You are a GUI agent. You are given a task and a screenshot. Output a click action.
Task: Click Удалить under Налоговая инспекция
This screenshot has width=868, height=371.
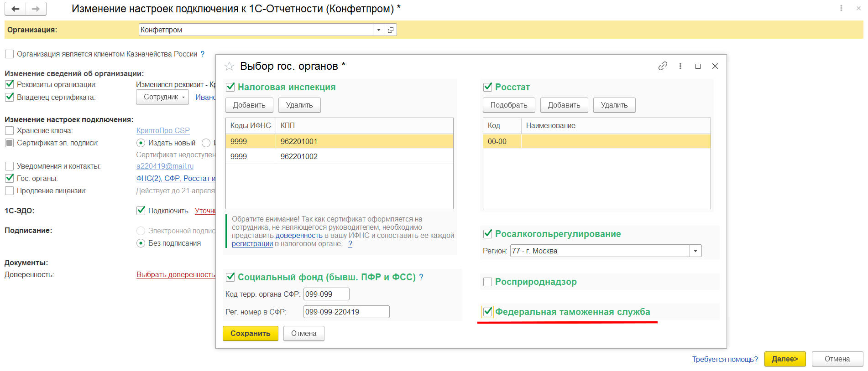click(x=299, y=105)
